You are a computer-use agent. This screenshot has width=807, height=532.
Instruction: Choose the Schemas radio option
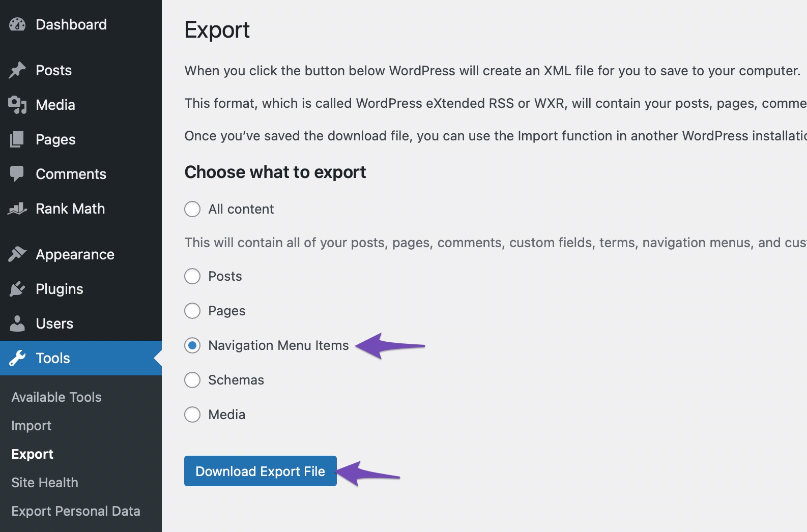[192, 380]
